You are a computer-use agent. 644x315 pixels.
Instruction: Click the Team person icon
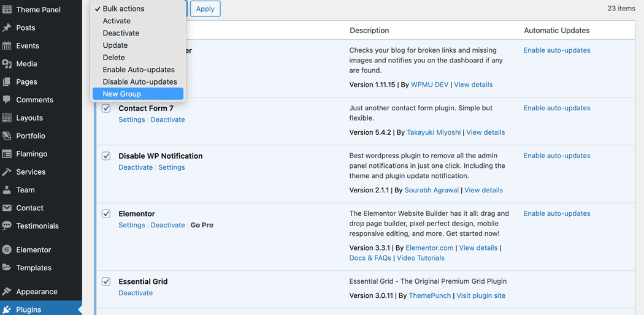tap(7, 190)
